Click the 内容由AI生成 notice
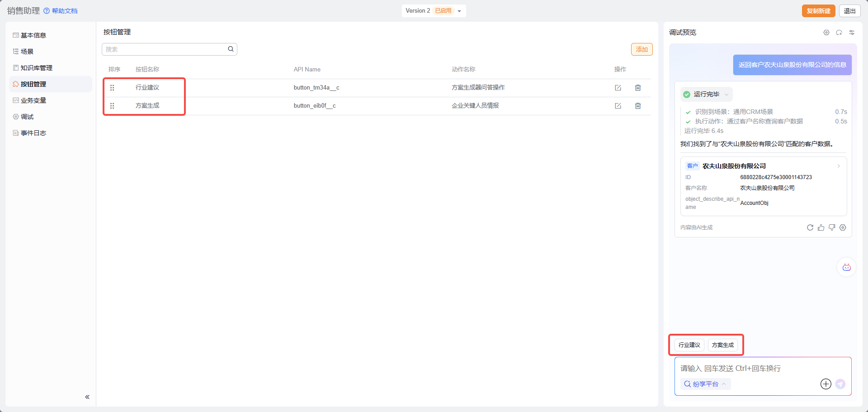 pos(696,227)
